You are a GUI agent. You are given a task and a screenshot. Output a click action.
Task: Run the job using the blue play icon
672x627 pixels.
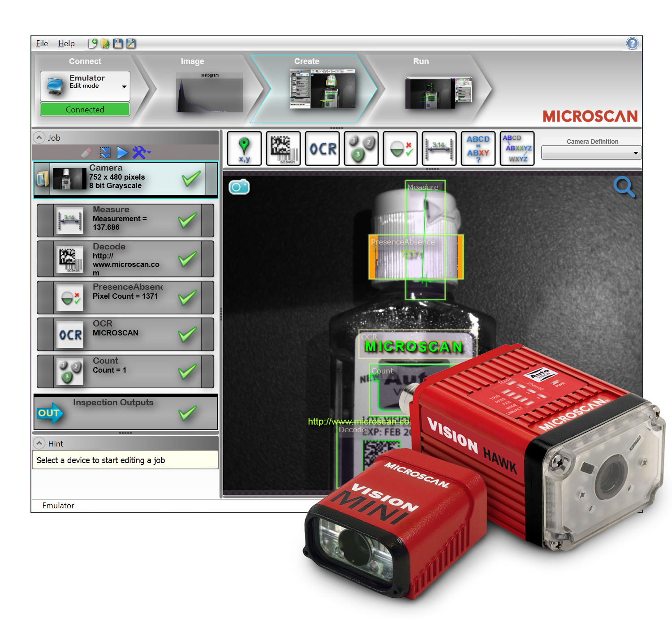[x=122, y=152]
